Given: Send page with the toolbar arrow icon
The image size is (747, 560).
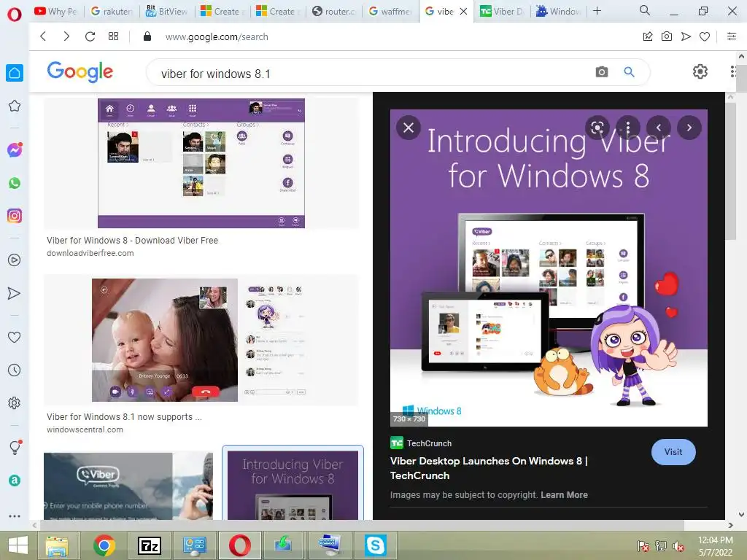Looking at the screenshot, I should tap(686, 36).
